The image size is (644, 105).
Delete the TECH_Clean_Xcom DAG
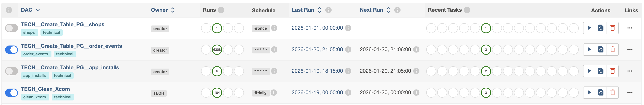click(612, 93)
